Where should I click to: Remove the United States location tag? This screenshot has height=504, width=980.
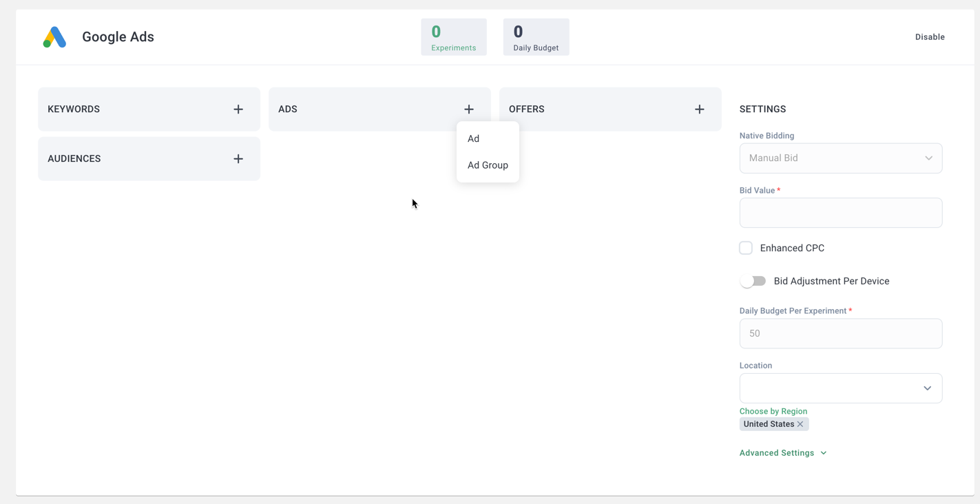800,424
